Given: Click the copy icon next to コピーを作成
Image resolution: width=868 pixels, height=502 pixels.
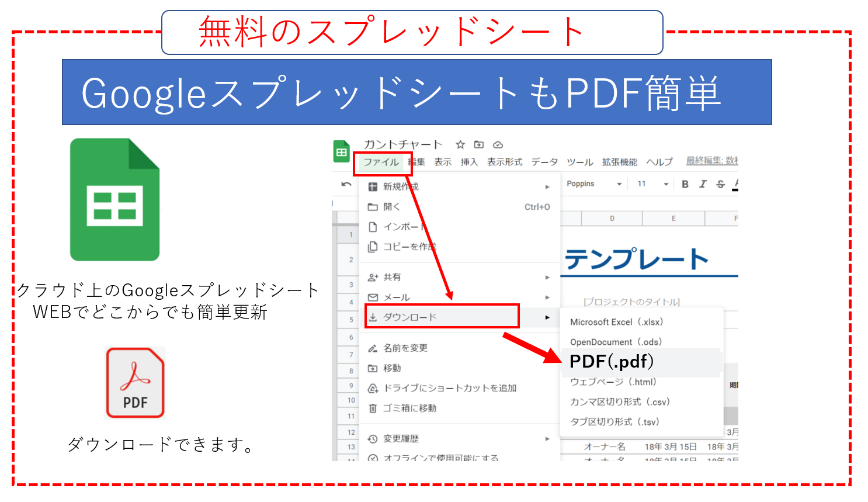Looking at the screenshot, I should tap(373, 247).
